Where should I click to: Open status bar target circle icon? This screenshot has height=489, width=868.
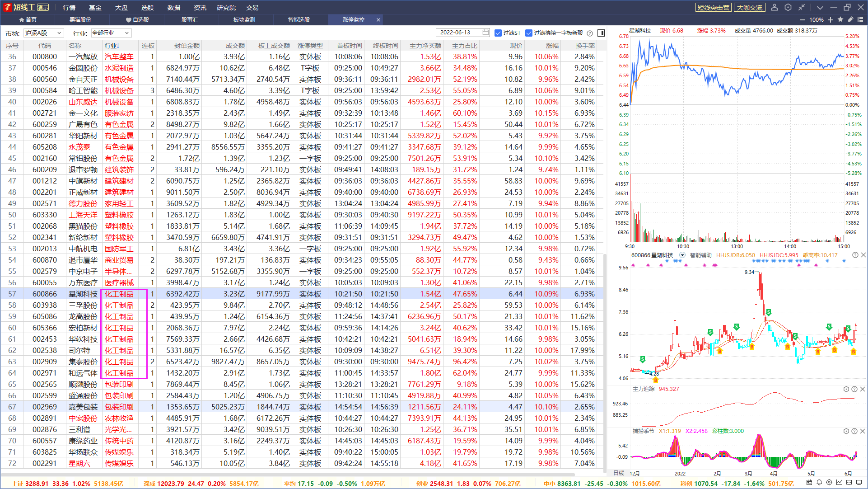[x=829, y=483]
